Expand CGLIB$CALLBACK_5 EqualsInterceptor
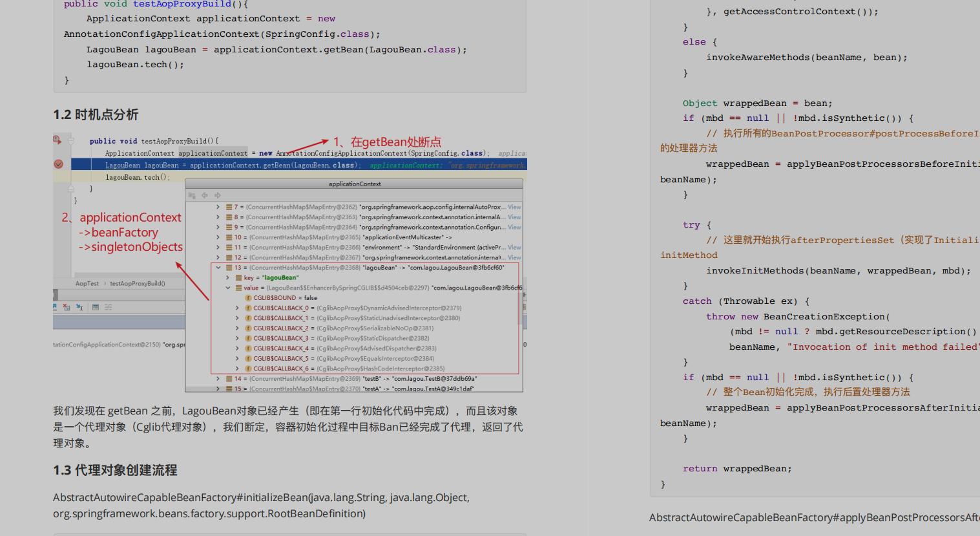The height and width of the screenshot is (536, 980). [238, 358]
